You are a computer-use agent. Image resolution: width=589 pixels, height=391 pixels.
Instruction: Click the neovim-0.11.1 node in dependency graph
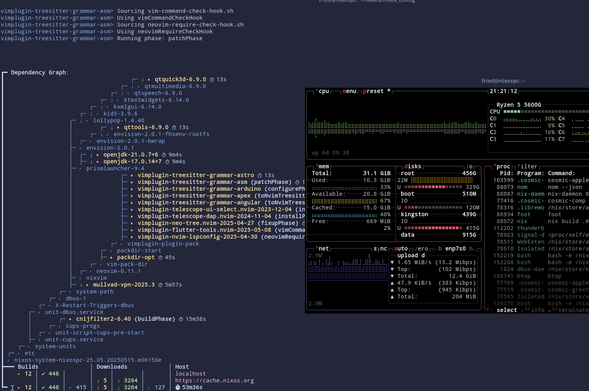(x=119, y=271)
